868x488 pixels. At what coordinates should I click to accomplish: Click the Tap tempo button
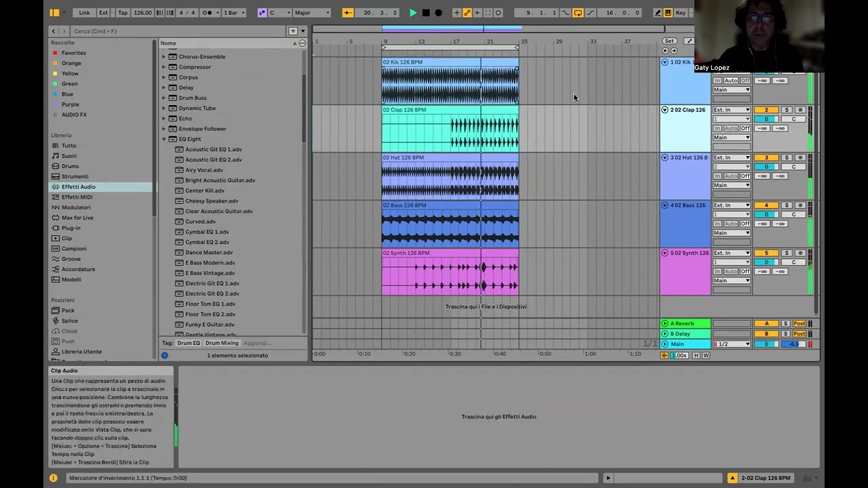click(123, 13)
